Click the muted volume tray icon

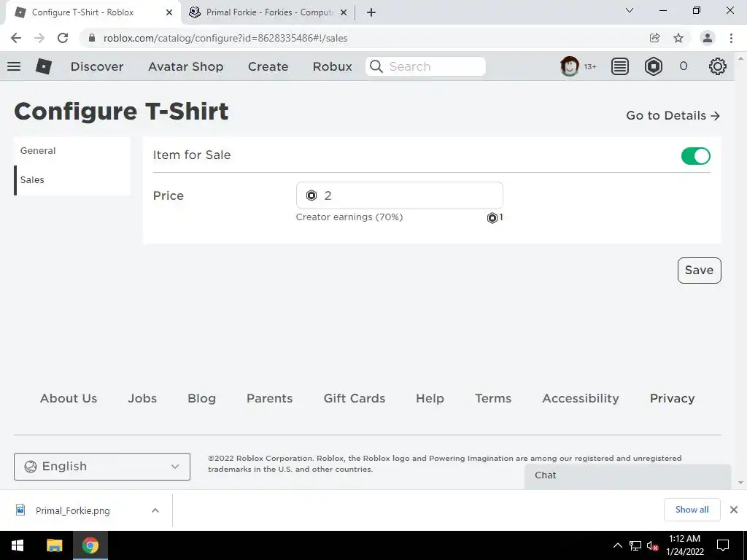pyautogui.click(x=652, y=545)
